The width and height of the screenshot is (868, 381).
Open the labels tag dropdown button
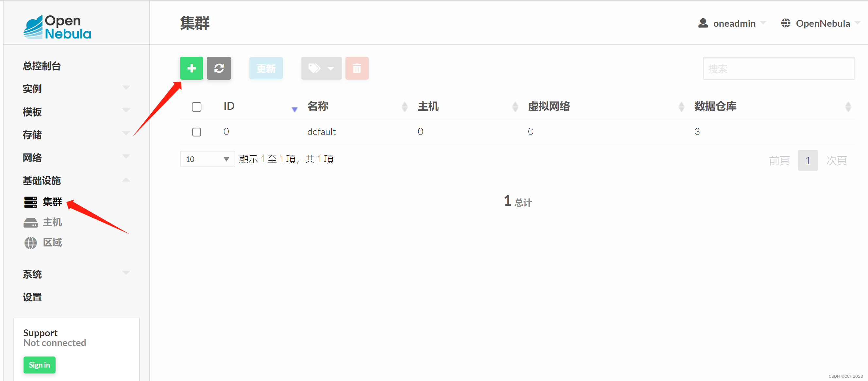point(321,68)
